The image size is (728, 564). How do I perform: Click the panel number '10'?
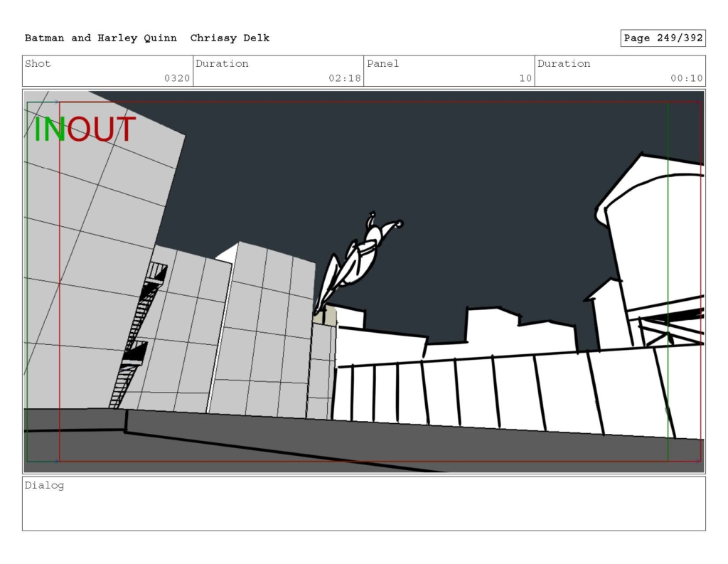coord(525,78)
